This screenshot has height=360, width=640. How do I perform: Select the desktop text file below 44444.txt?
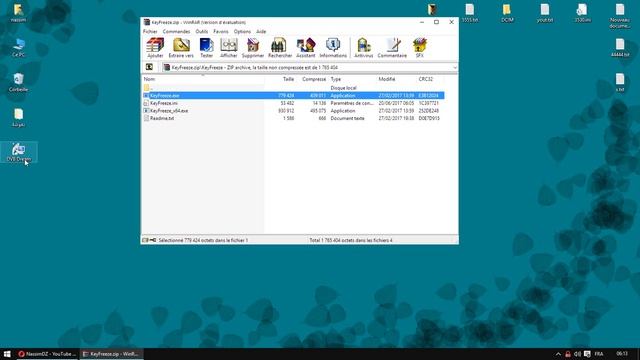click(x=620, y=82)
